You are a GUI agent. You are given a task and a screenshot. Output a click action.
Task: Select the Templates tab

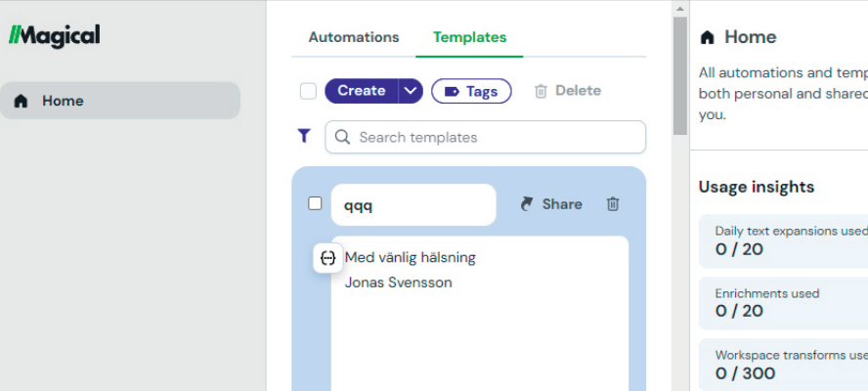[x=469, y=37]
